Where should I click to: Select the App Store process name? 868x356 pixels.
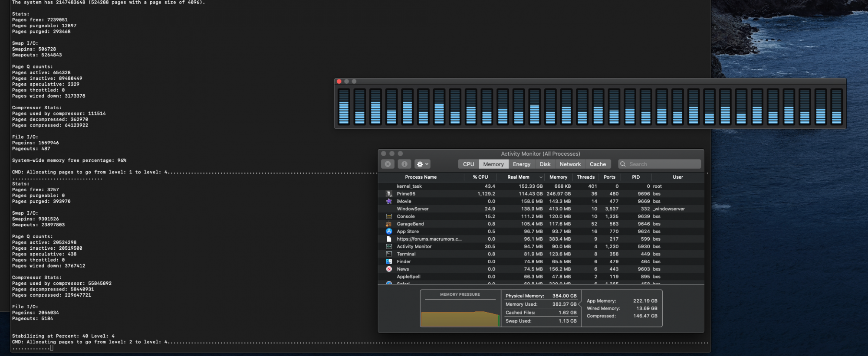pos(408,231)
